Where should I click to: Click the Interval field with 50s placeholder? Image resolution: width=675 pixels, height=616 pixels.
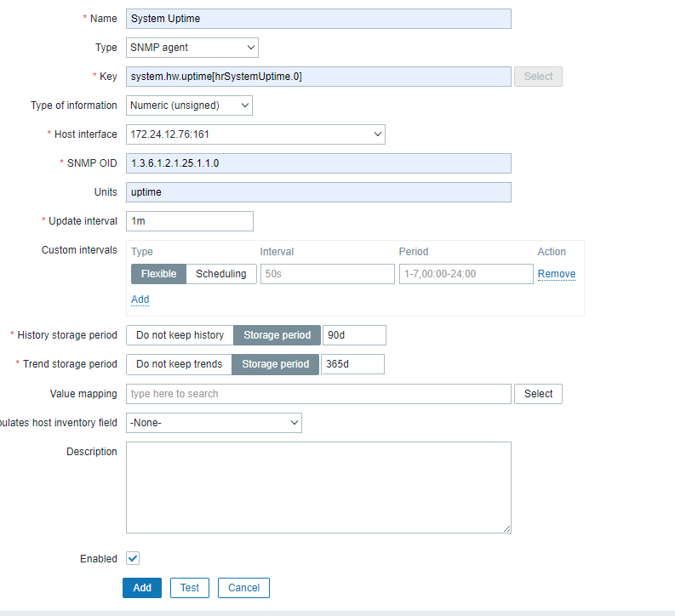(x=327, y=274)
